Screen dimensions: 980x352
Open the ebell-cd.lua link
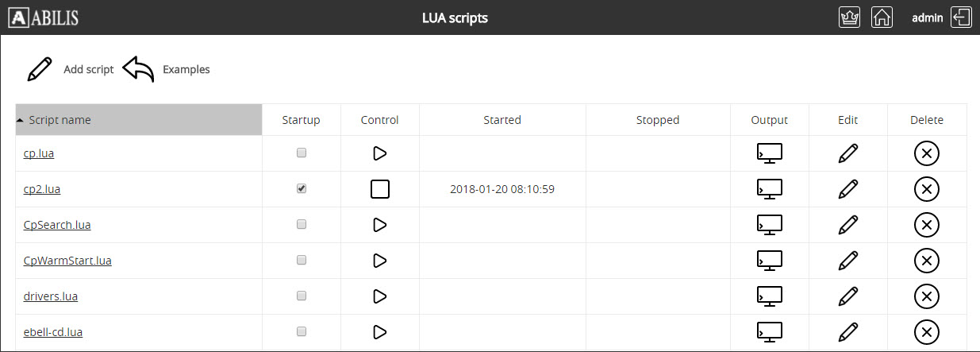(x=52, y=332)
